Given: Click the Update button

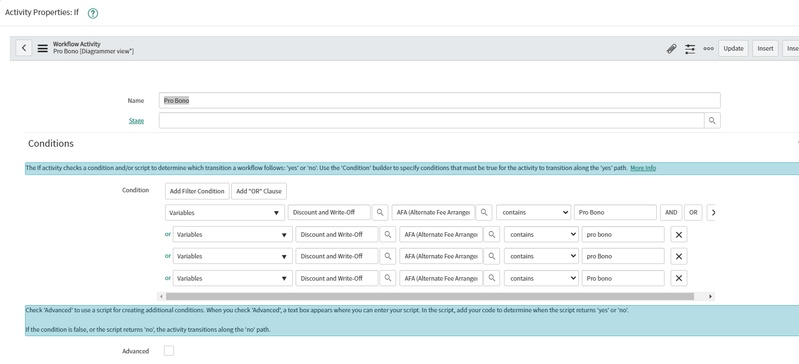Looking at the screenshot, I should click(733, 48).
